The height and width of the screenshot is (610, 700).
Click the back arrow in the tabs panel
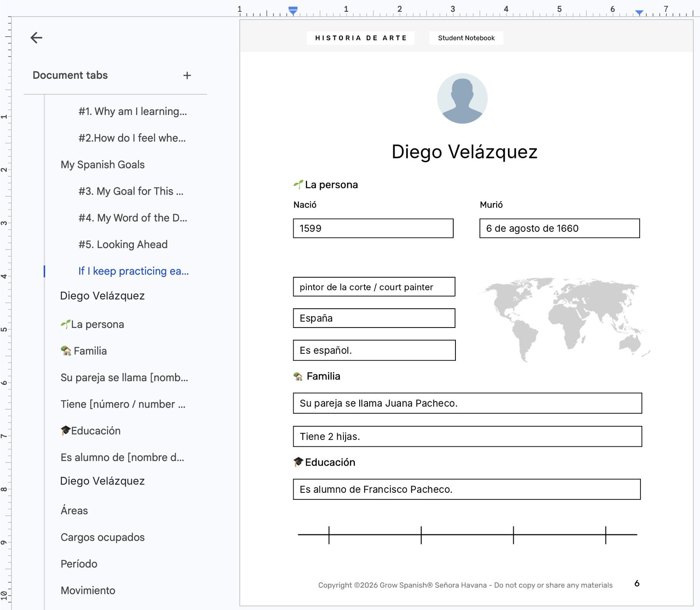(x=36, y=38)
